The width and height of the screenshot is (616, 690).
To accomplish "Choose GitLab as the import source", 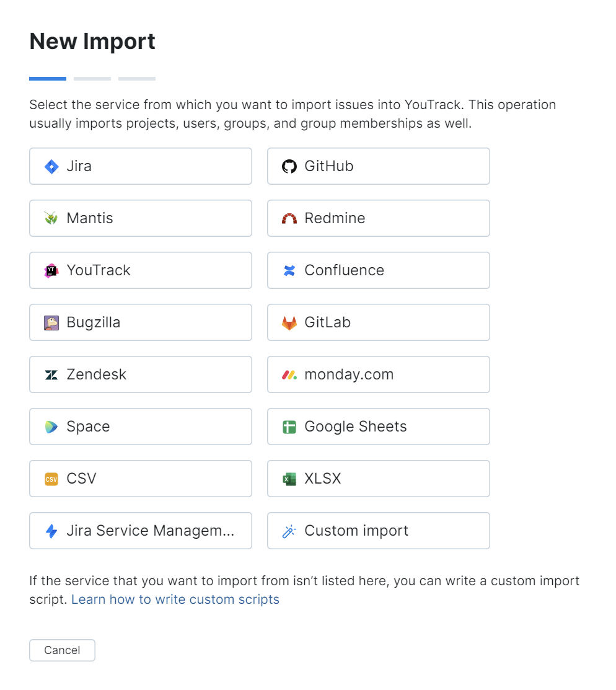I will click(x=378, y=322).
